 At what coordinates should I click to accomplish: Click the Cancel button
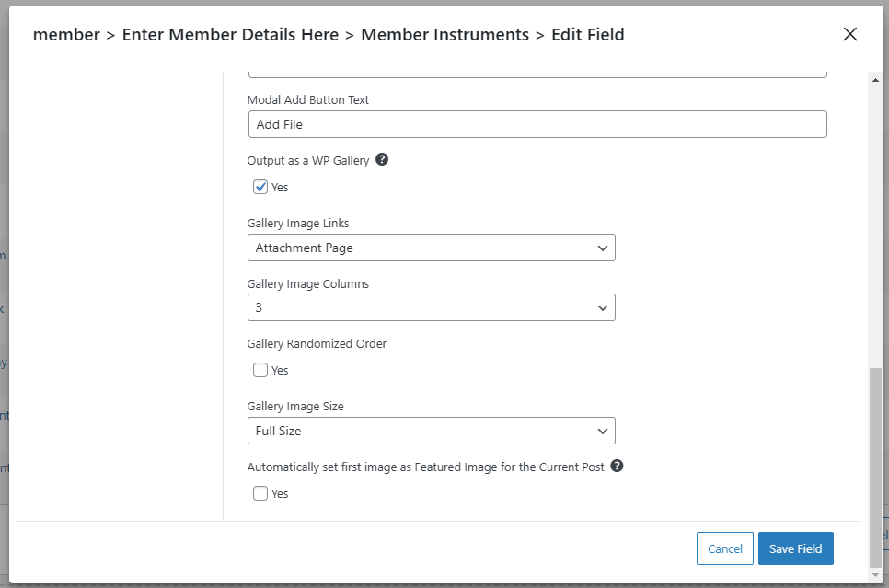click(x=724, y=548)
